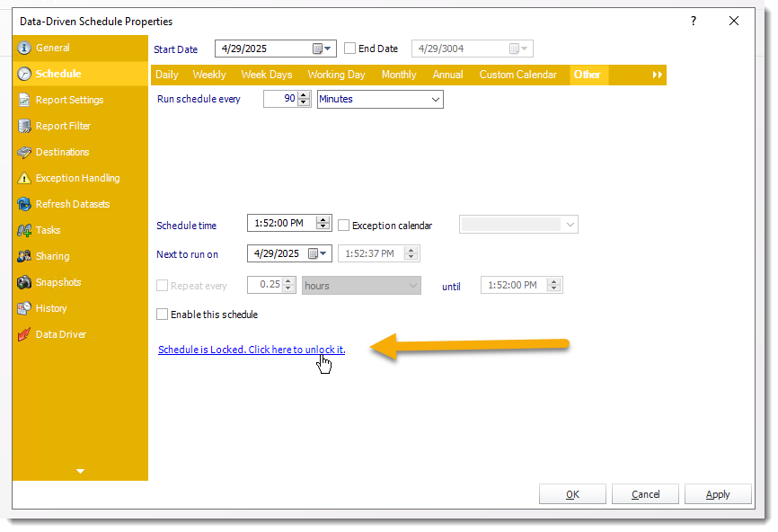
Task: Click the Report Filter icon
Action: coord(24,126)
